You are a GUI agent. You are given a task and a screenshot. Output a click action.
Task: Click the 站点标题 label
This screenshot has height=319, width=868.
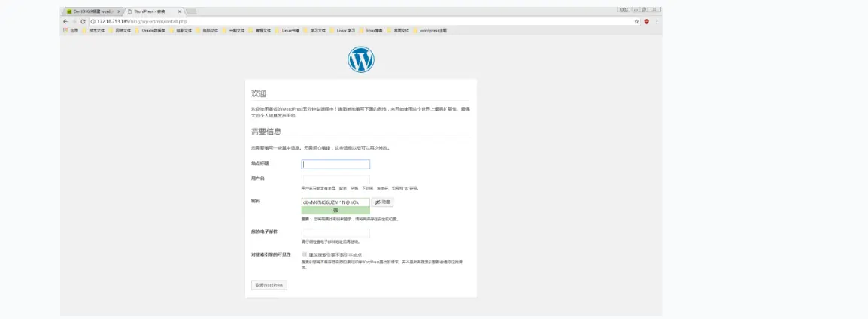(259, 163)
